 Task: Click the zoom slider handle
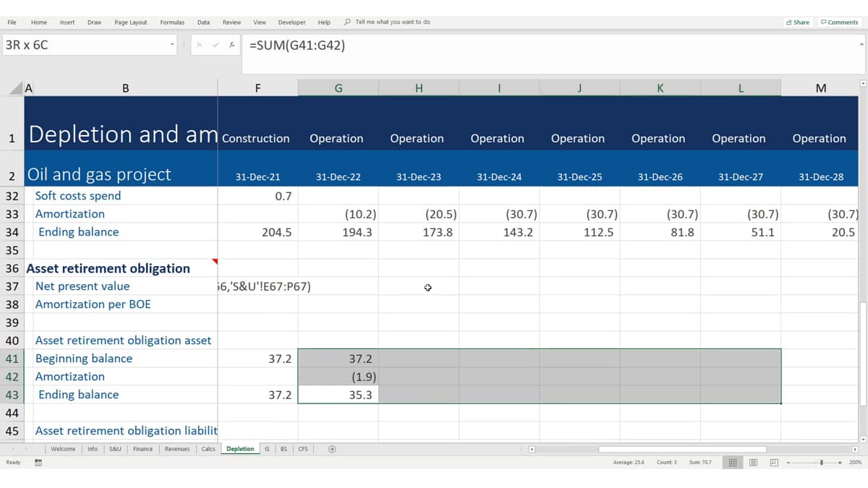click(x=822, y=463)
